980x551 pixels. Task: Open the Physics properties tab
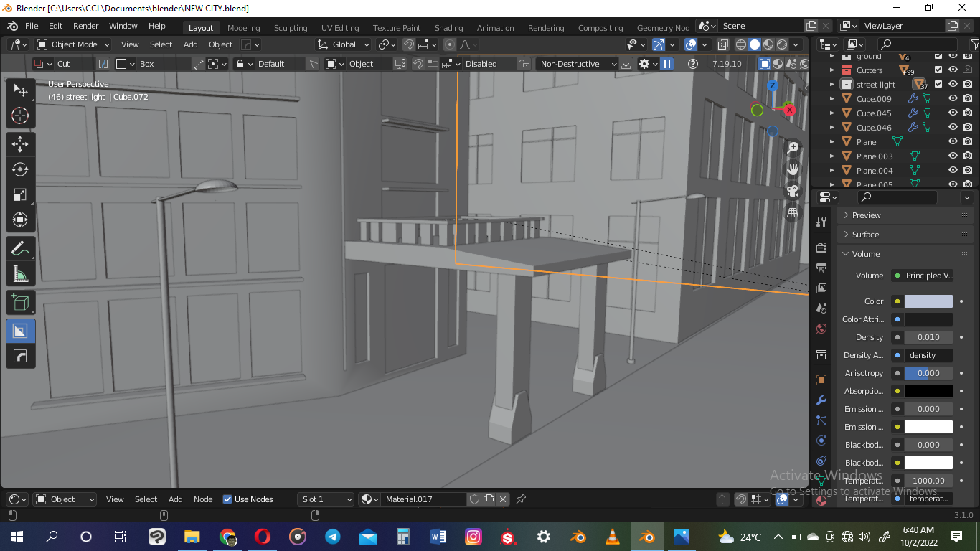point(821,441)
